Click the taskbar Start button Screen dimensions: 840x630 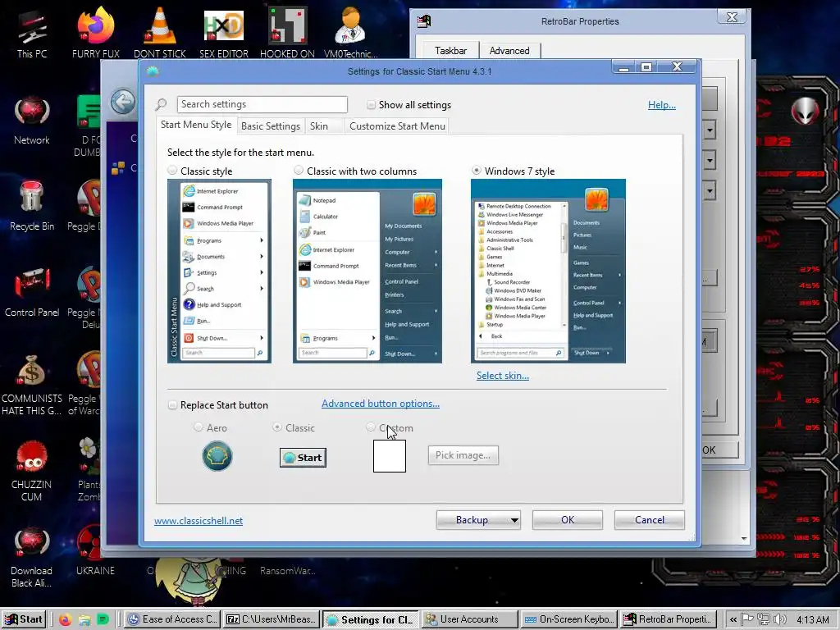click(x=24, y=619)
